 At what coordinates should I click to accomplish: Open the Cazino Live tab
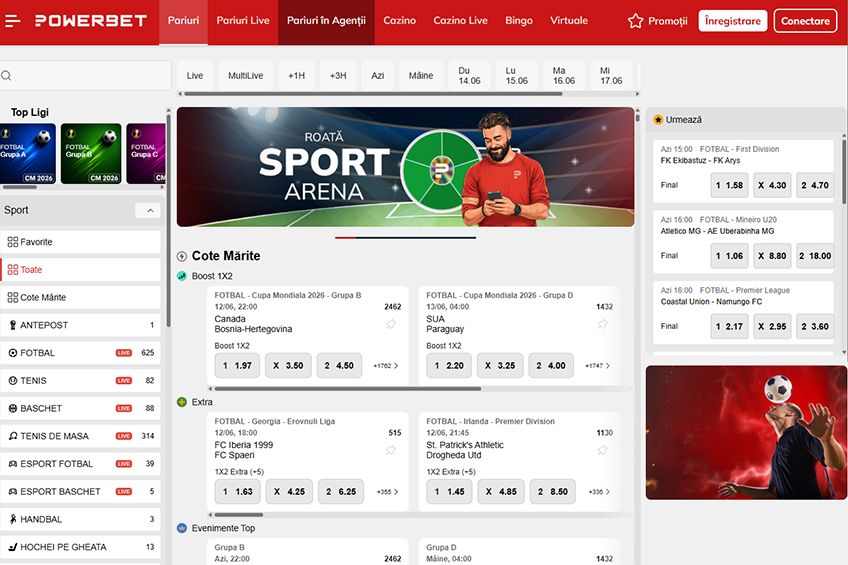(x=460, y=21)
